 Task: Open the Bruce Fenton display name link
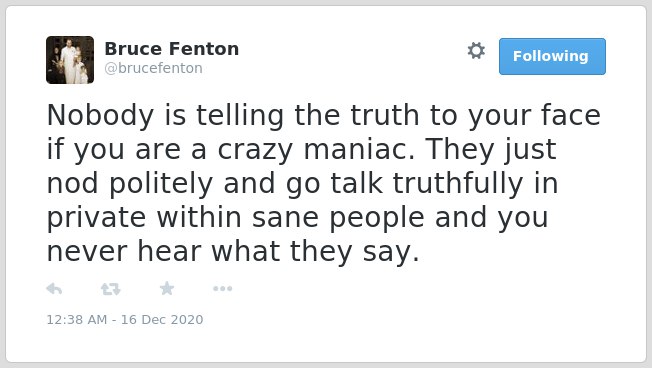tap(172, 49)
